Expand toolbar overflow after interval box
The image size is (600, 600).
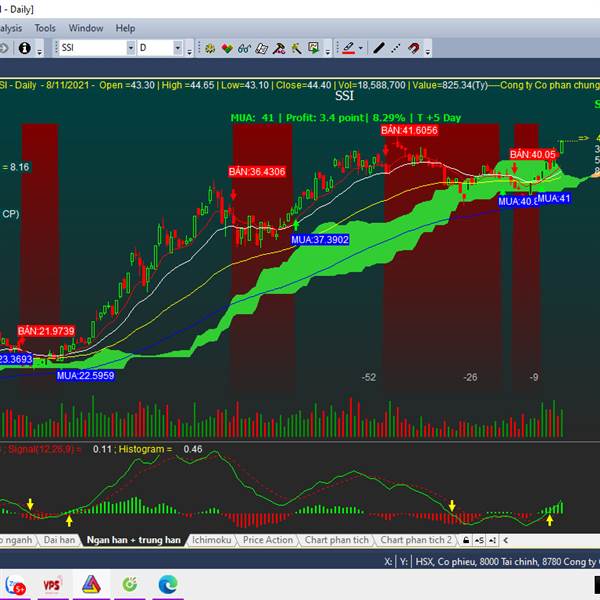tap(189, 50)
